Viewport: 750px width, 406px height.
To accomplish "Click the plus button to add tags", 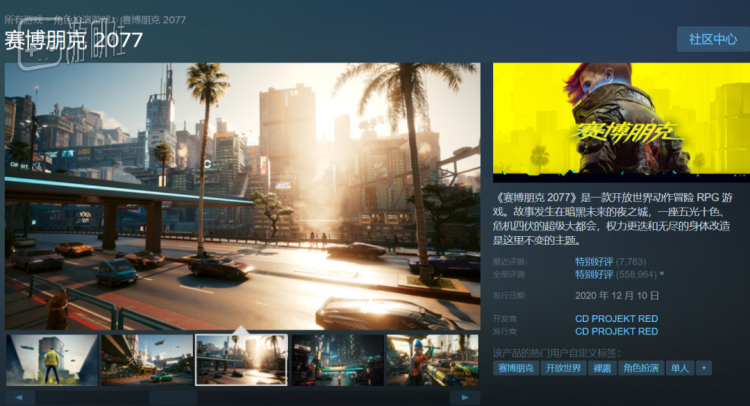I will [704, 368].
